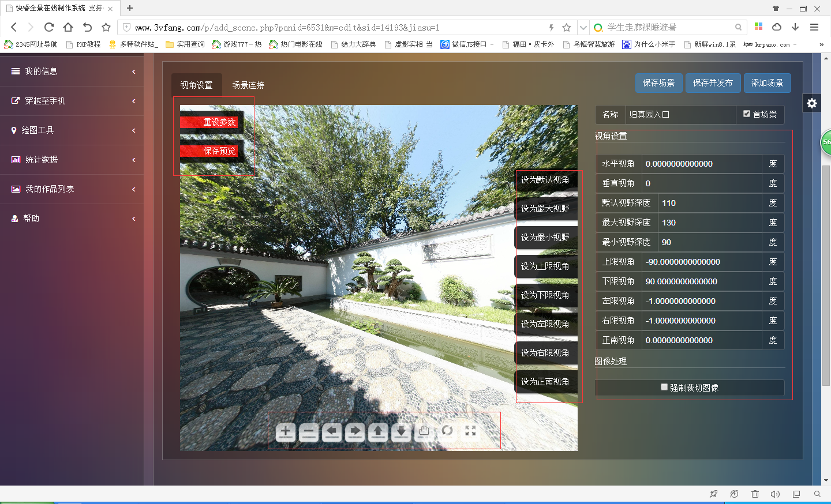
Task: Click the 保存场景 button
Action: [x=659, y=83]
